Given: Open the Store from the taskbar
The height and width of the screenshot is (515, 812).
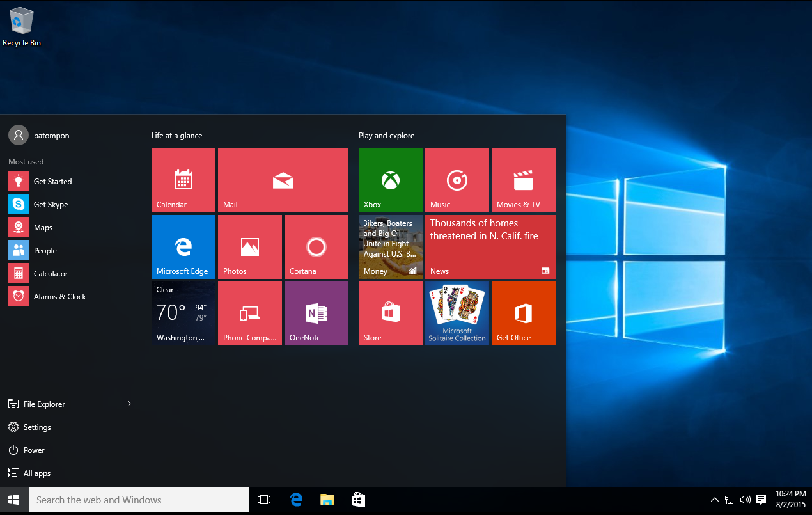Looking at the screenshot, I should tap(358, 500).
